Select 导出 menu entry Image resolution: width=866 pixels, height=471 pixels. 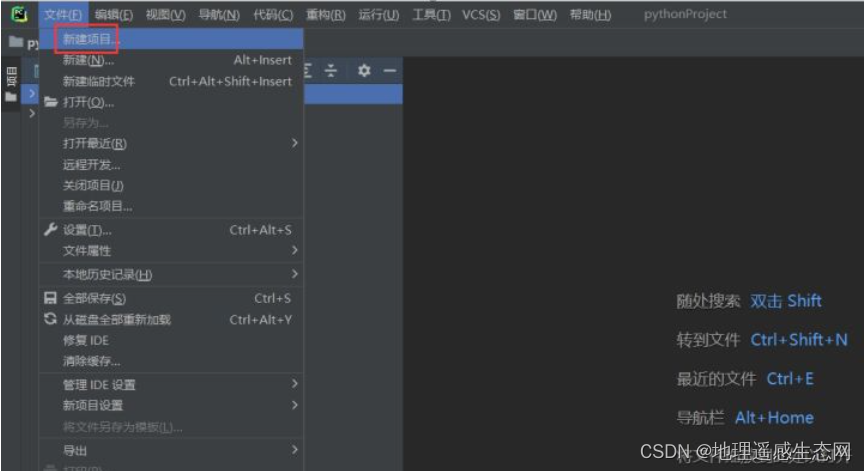click(x=171, y=451)
